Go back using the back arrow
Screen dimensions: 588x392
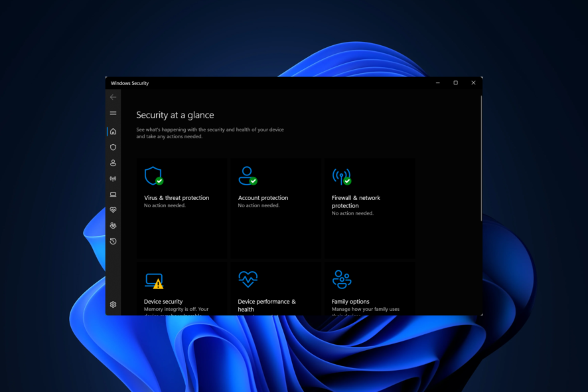[x=113, y=97]
